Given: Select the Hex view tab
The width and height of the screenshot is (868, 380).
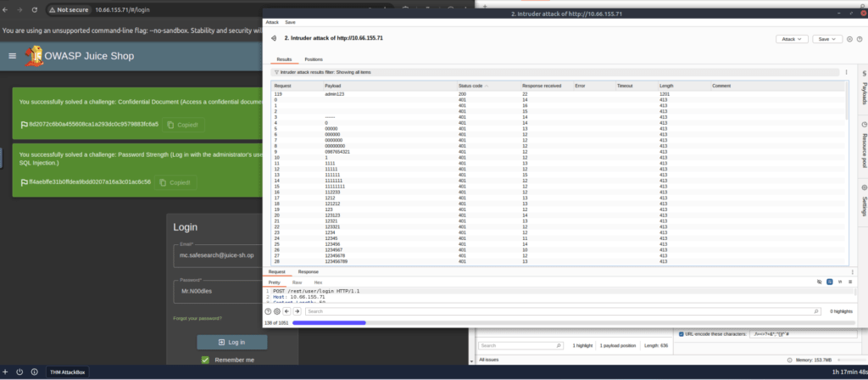Looking at the screenshot, I should (x=318, y=282).
